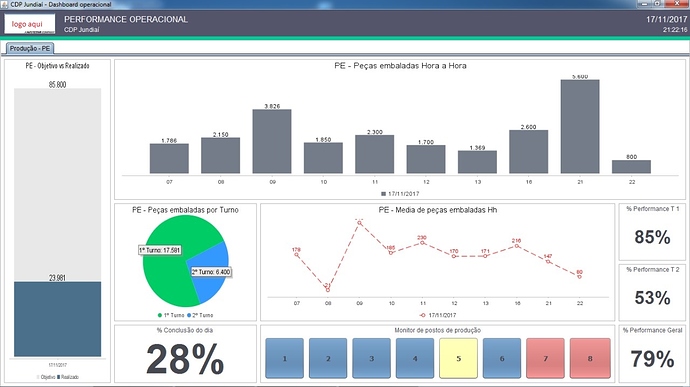Click the 1º Turno green legend dot
690x387 pixels.
(x=160, y=315)
